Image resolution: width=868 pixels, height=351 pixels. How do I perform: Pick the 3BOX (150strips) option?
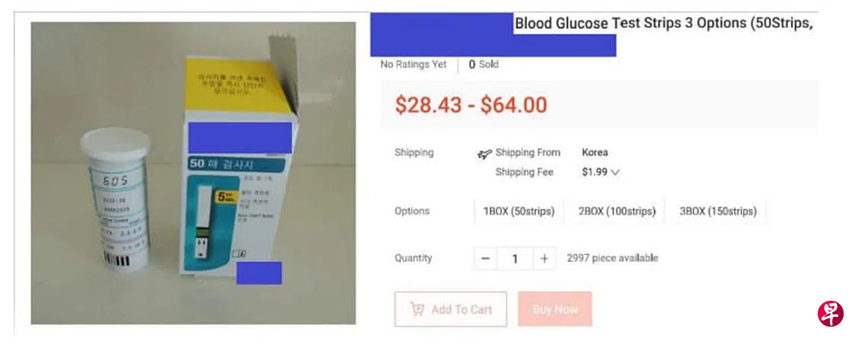(718, 212)
